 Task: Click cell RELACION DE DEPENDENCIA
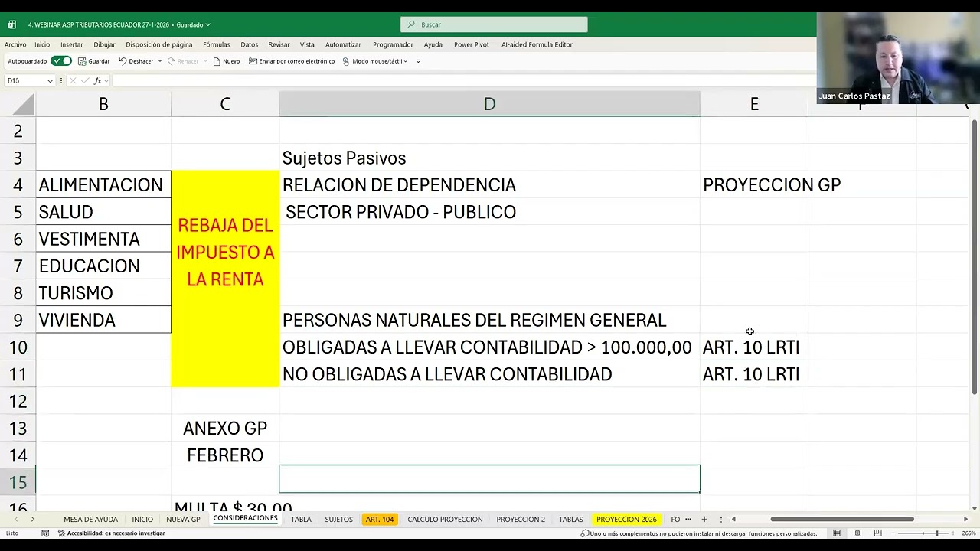[x=489, y=184]
